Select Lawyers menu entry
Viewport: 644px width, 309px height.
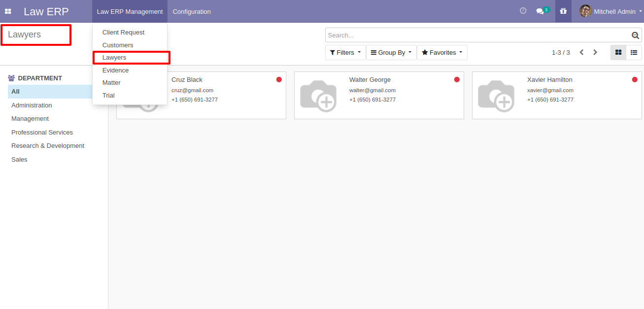tap(130, 57)
